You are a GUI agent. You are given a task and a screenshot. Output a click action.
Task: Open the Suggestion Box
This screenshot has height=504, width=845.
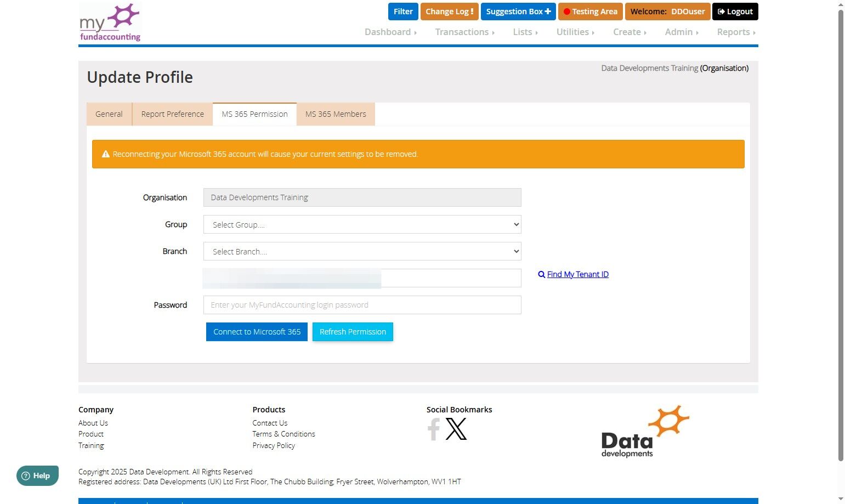[518, 12]
